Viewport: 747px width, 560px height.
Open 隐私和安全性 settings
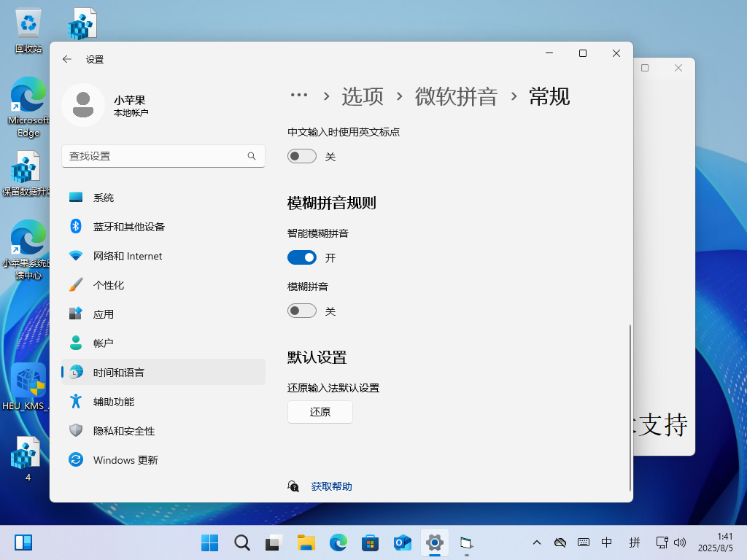coord(125,430)
